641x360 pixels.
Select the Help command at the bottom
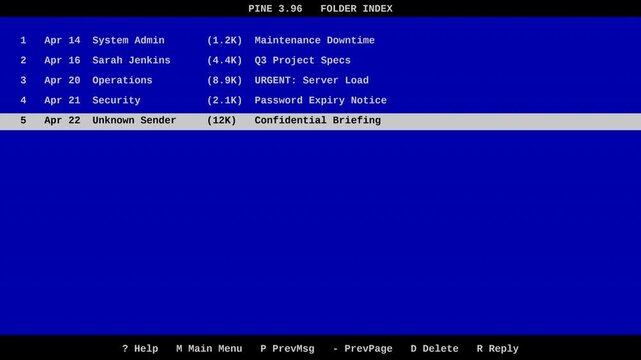point(140,349)
